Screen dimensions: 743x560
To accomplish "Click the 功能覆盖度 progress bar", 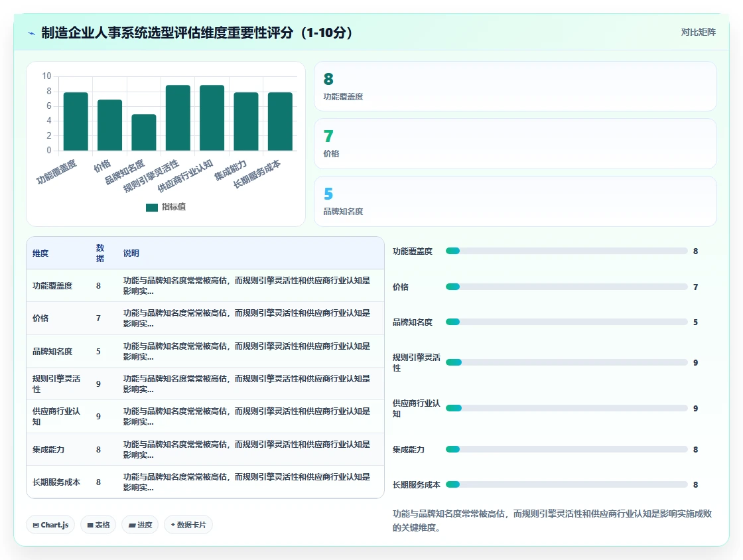I will (567, 251).
